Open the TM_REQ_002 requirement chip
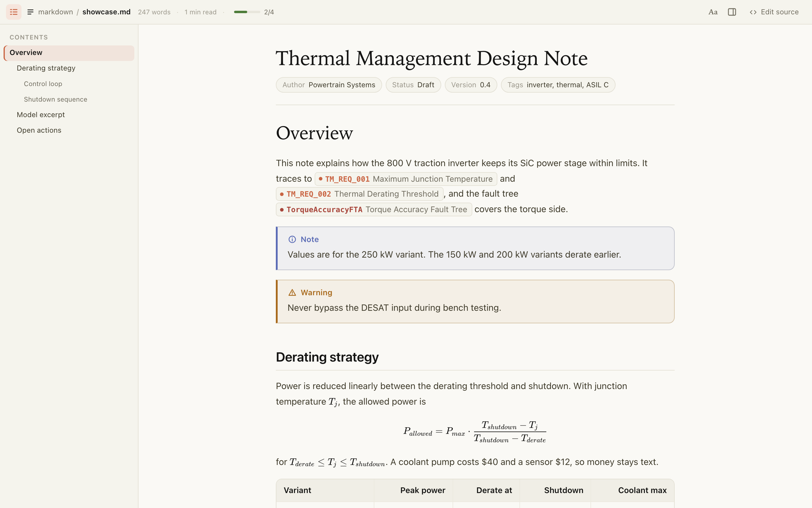812x508 pixels. [x=359, y=194]
